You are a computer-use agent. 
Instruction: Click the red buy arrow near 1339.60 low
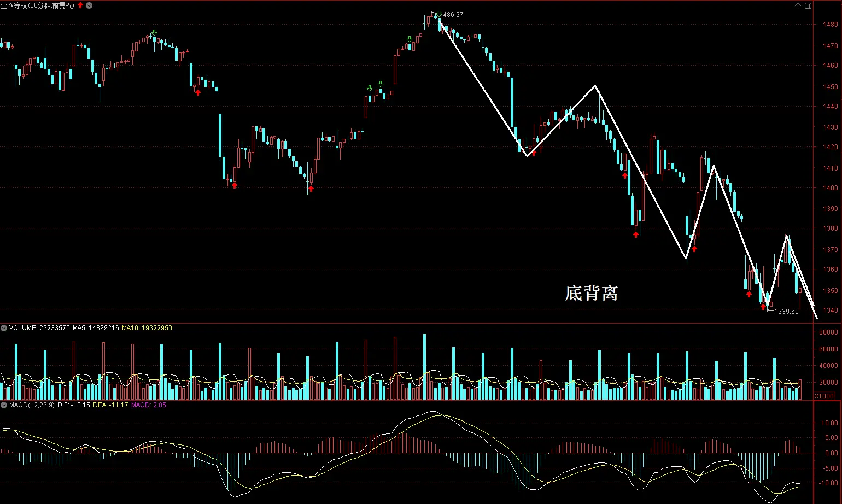pos(763,307)
